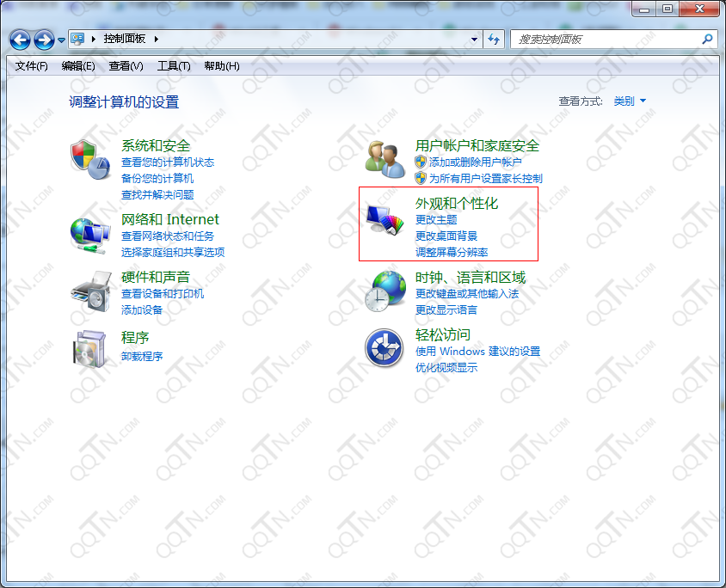Click the 轻松访问 icon
Image resolution: width=726 pixels, height=588 pixels.
tap(385, 347)
